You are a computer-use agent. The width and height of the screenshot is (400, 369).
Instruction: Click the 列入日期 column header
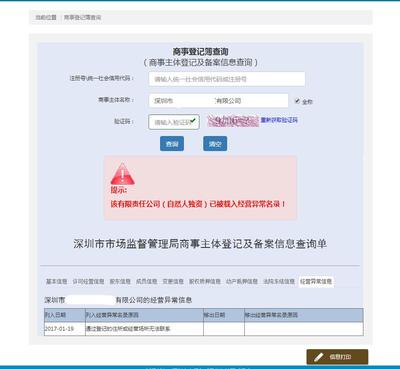[x=65, y=315]
